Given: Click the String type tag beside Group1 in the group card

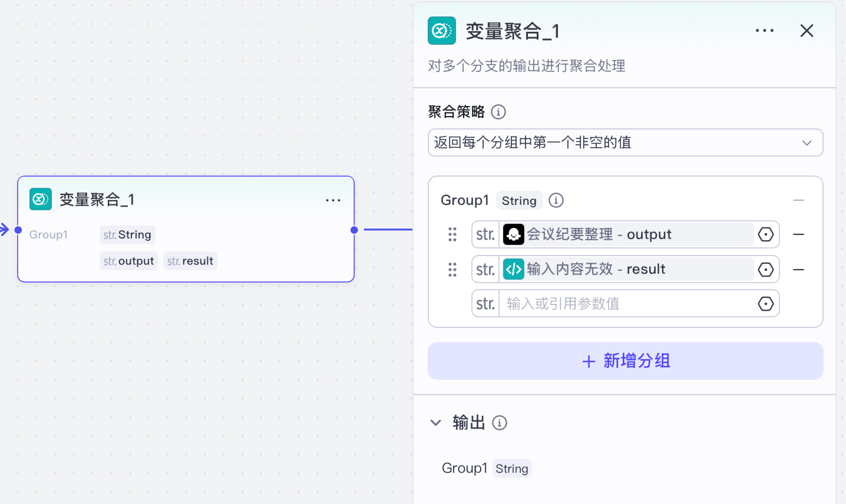Looking at the screenshot, I should tap(519, 201).
